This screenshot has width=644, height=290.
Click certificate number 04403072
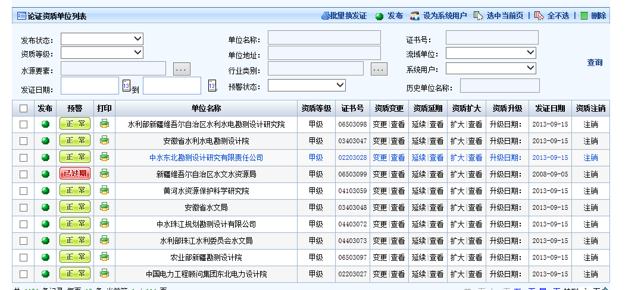tap(352, 224)
